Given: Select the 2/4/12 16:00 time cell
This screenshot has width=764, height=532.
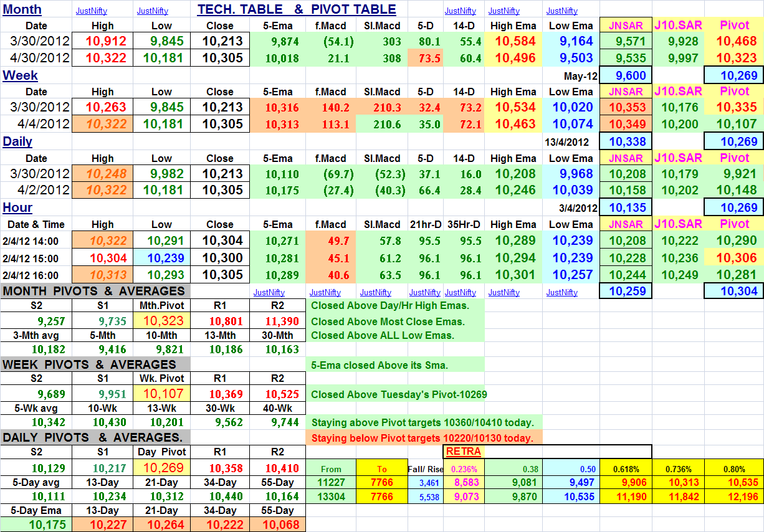Looking at the screenshot, I should click(36, 274).
